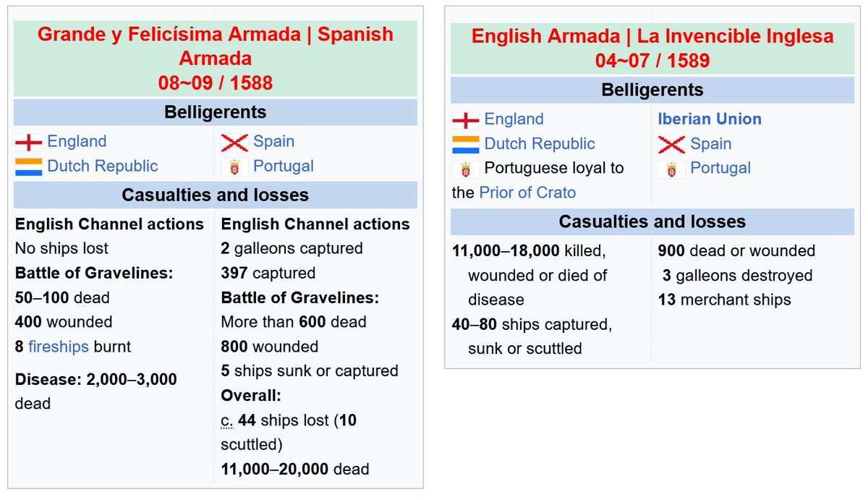Follow Portugal link in left infobox

pyautogui.click(x=284, y=166)
